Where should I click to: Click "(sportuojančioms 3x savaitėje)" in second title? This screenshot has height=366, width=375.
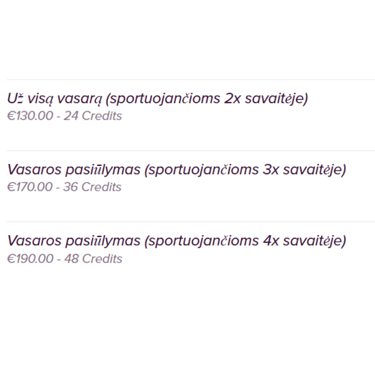(x=245, y=170)
